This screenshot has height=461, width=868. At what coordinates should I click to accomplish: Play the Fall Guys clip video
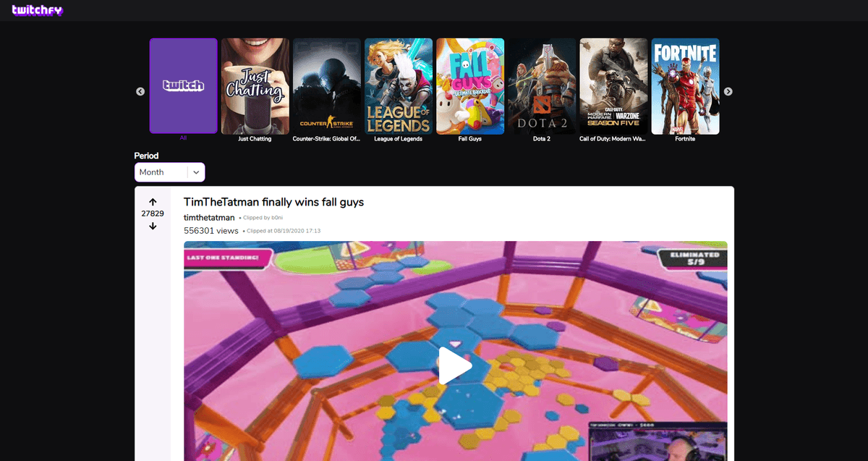click(x=455, y=365)
